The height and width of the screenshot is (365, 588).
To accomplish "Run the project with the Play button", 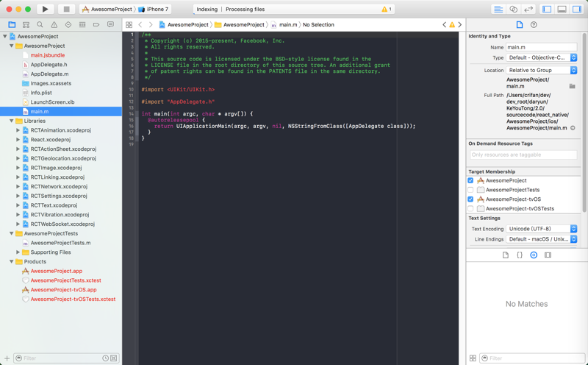I will point(45,9).
